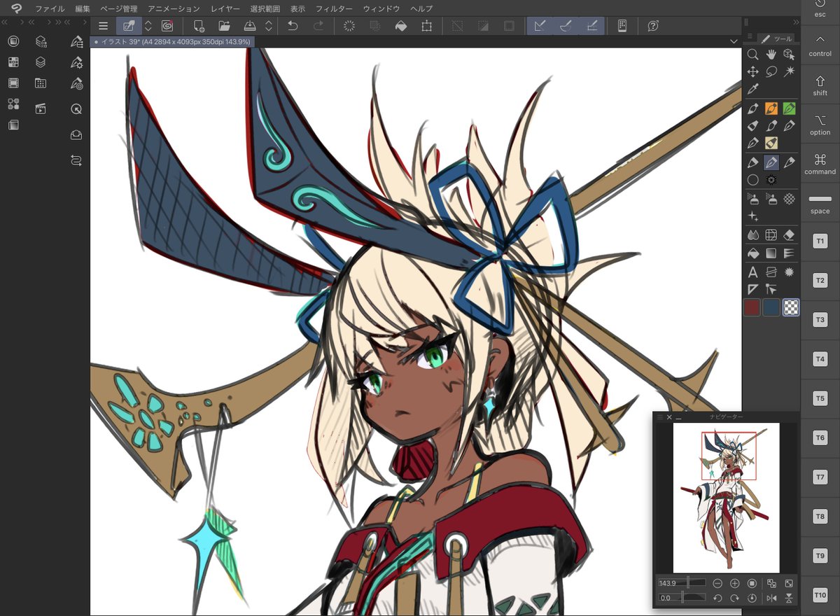Screen dimensions: 840x616
Task: Open Clip Studio swirl icon in command bar
Action: [x=167, y=26]
